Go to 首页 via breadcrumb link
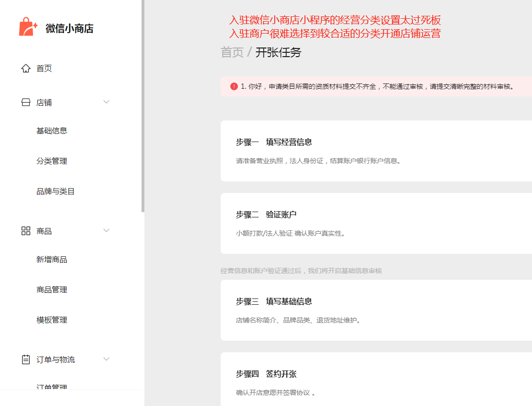 pyautogui.click(x=232, y=52)
